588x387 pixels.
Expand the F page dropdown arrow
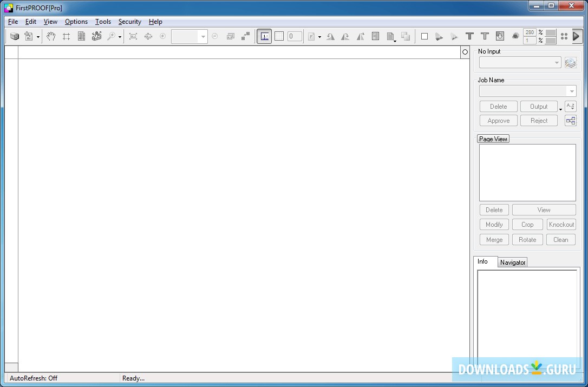coord(319,37)
